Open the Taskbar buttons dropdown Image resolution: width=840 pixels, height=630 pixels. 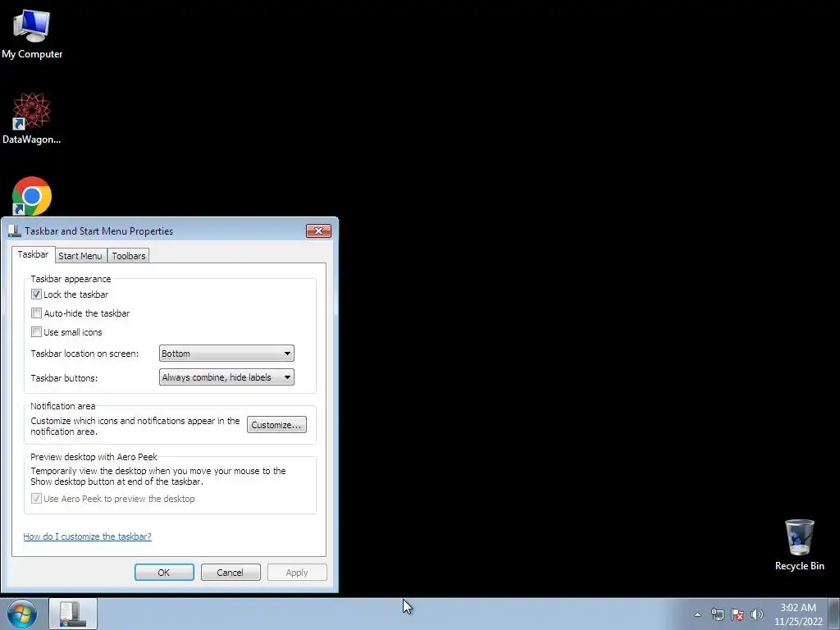point(226,377)
